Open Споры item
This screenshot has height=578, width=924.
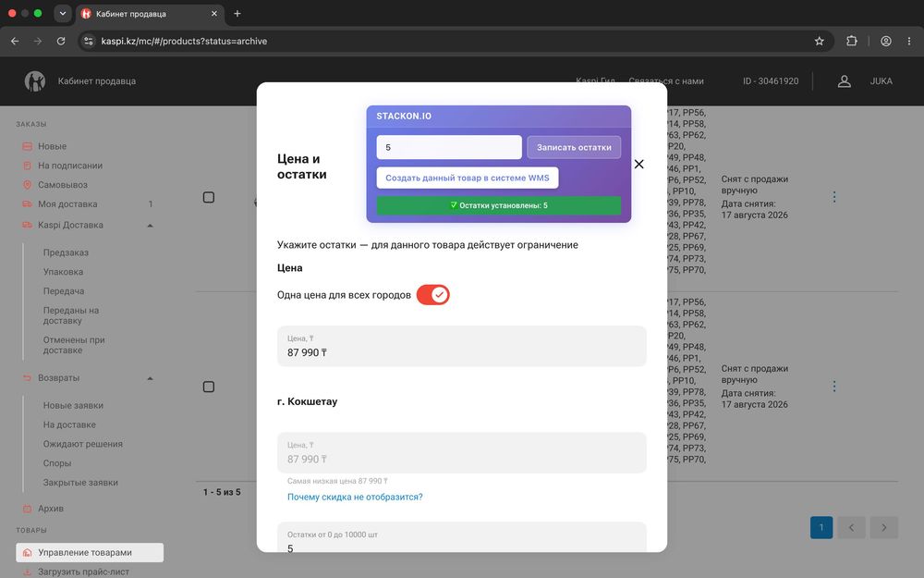point(57,463)
